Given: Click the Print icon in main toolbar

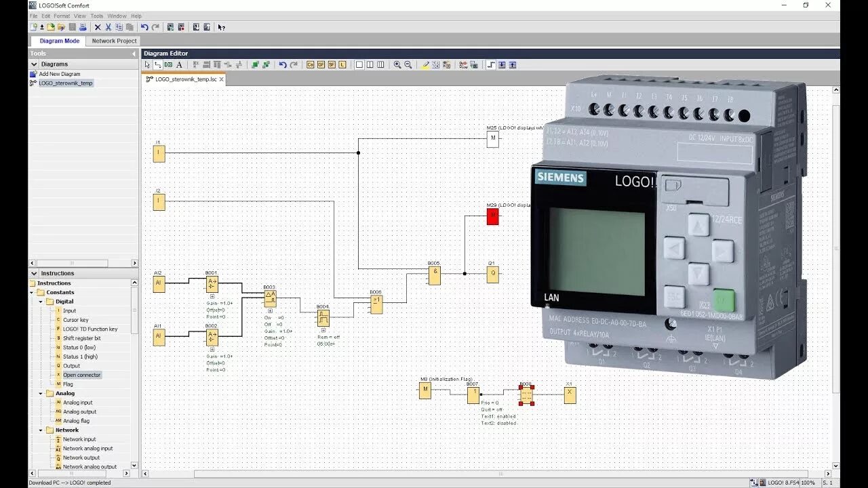Looking at the screenshot, I should coord(83,27).
